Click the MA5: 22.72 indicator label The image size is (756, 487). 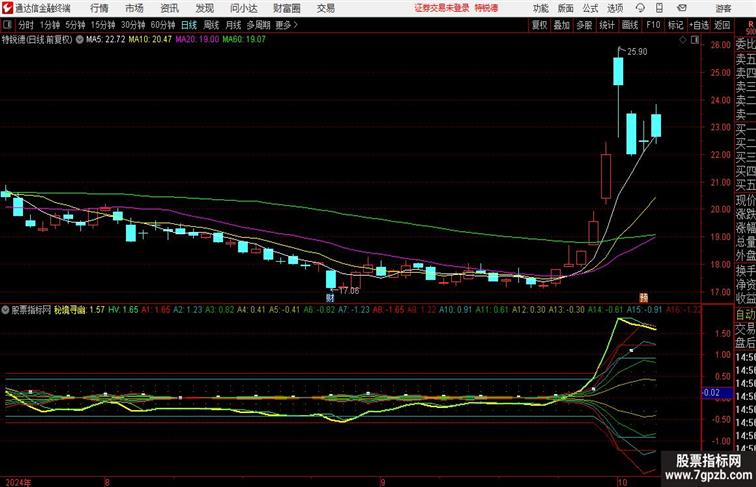tap(106, 40)
